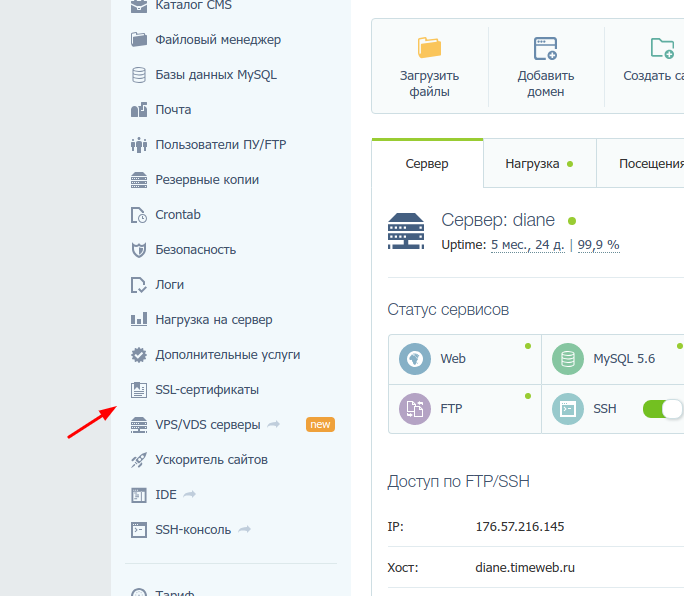Click the uptime value 5 мес., 24 д.

527,245
